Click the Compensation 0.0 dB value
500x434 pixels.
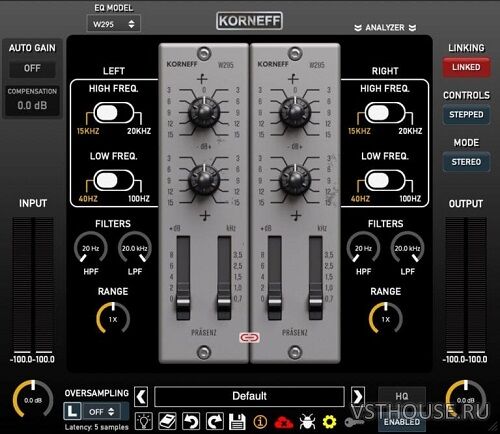32,106
